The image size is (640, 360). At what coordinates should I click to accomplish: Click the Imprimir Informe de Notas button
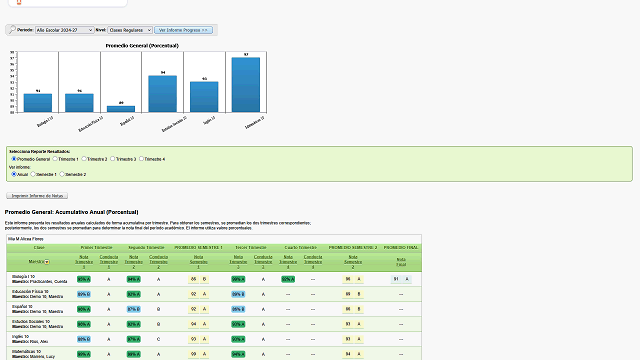pyautogui.click(x=37, y=196)
